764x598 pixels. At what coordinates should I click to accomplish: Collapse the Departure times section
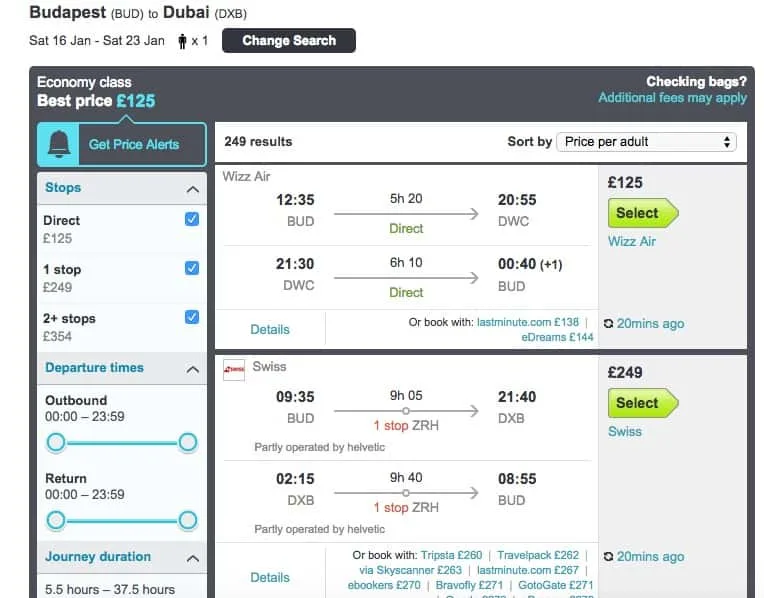coord(192,369)
